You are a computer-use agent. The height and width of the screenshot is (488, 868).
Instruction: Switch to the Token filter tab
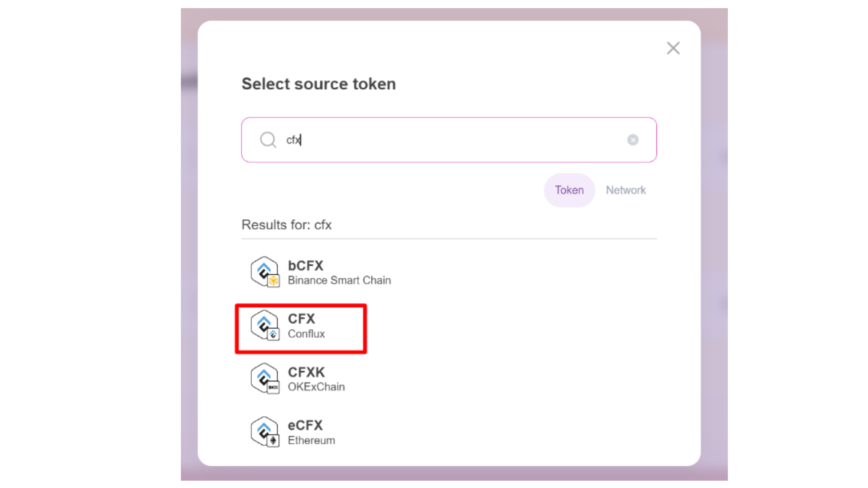pyautogui.click(x=569, y=190)
